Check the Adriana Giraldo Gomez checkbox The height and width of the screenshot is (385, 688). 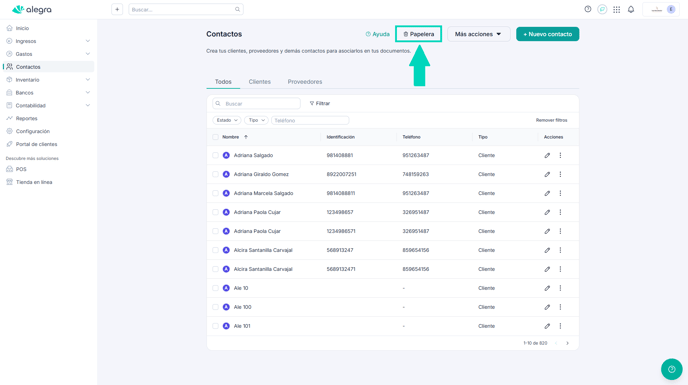(215, 174)
